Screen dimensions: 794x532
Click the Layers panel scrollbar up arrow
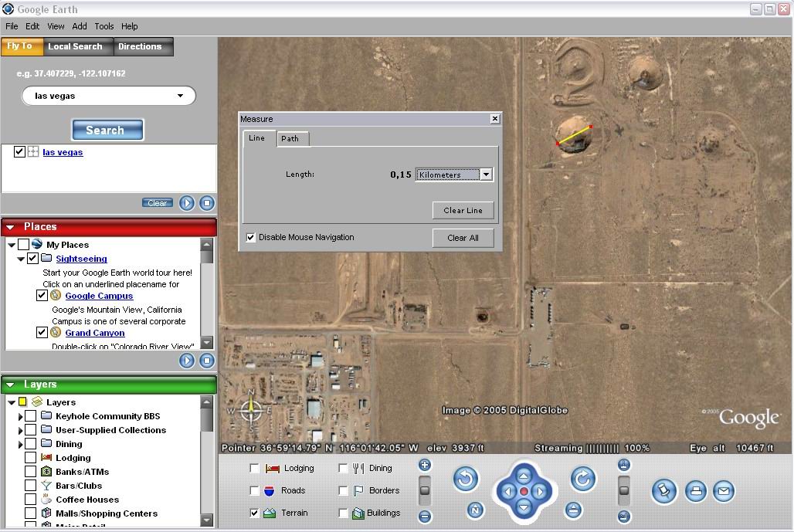(206, 402)
